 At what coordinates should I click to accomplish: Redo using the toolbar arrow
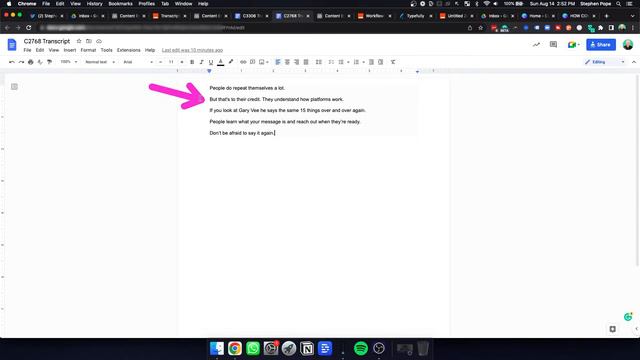pyautogui.click(x=21, y=62)
